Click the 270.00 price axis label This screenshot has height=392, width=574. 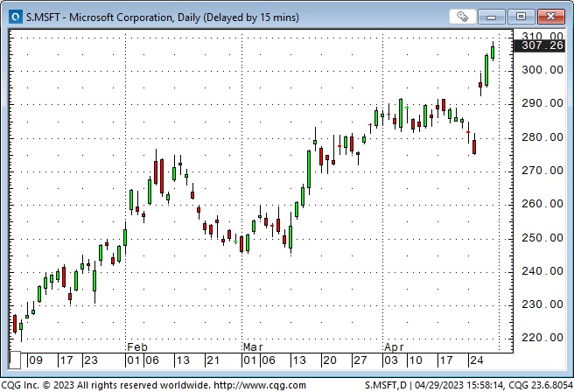[542, 171]
